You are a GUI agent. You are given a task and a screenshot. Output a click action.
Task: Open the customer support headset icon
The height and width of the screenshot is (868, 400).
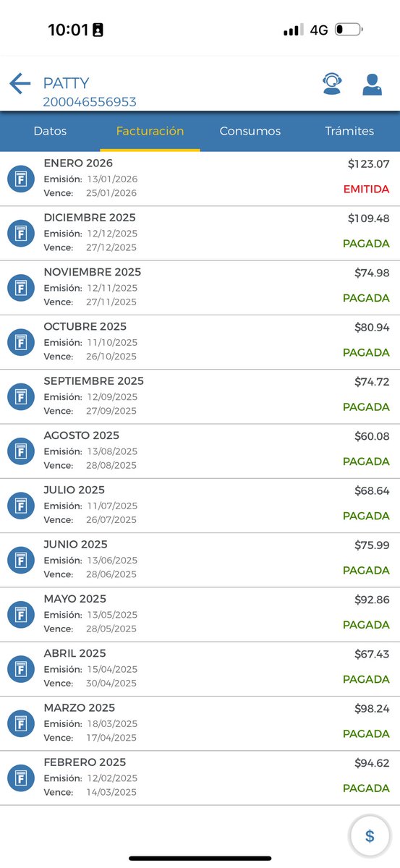[x=332, y=84]
